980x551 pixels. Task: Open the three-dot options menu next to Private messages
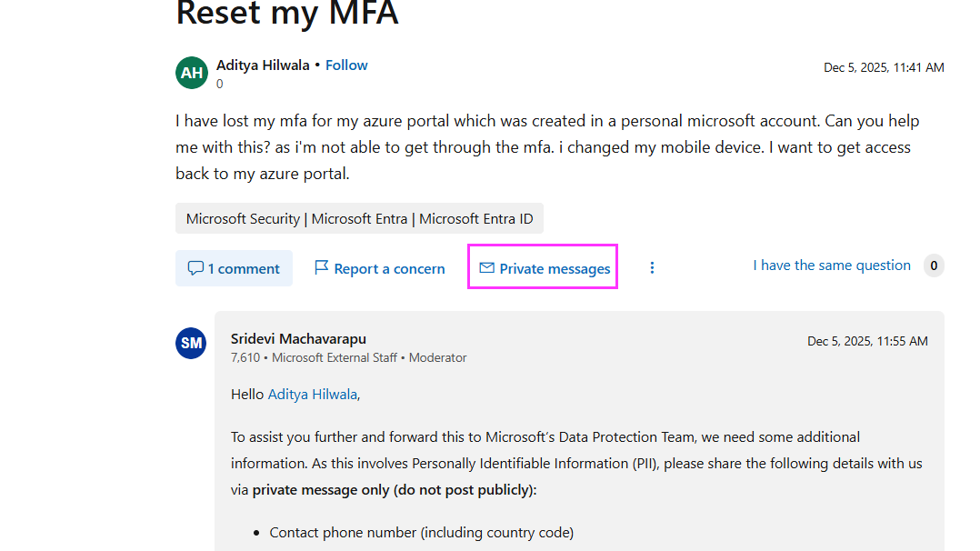coord(652,267)
